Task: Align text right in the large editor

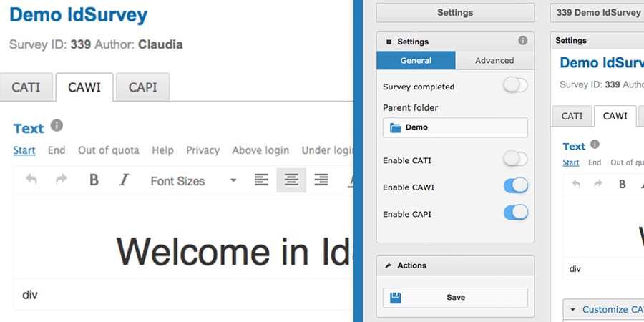Action: pyautogui.click(x=321, y=180)
